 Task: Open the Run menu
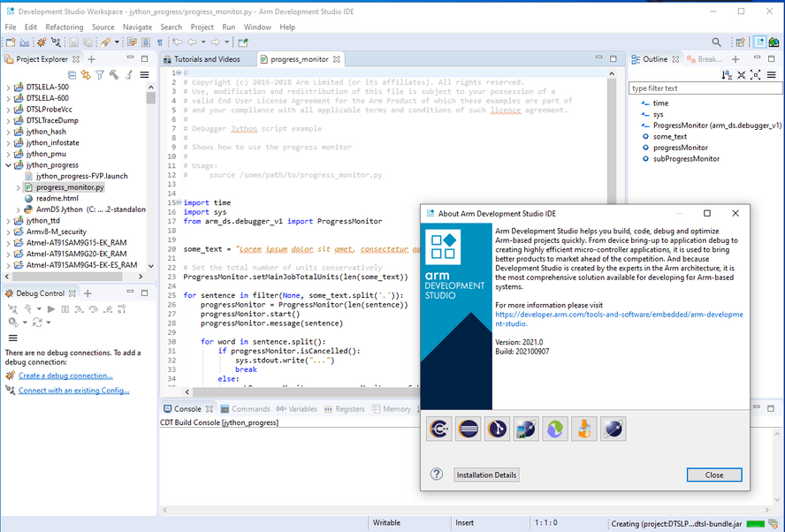[228, 27]
